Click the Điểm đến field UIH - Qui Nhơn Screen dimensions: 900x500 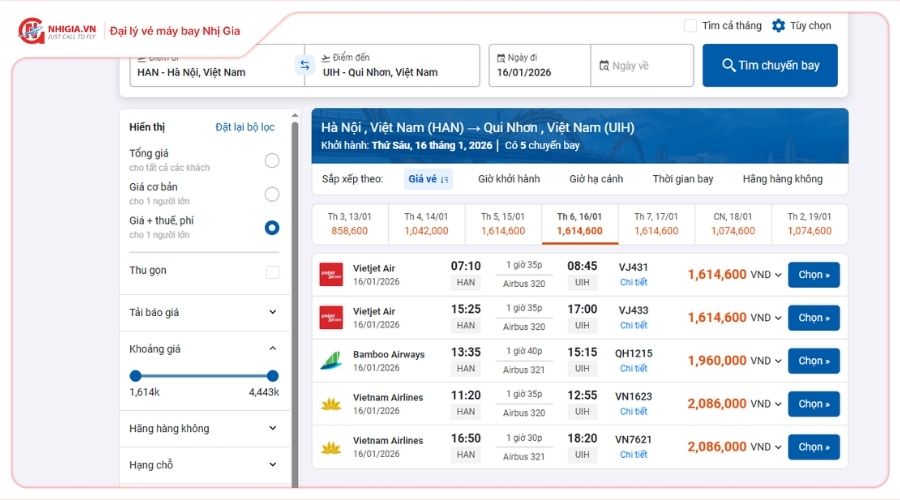pos(394,65)
